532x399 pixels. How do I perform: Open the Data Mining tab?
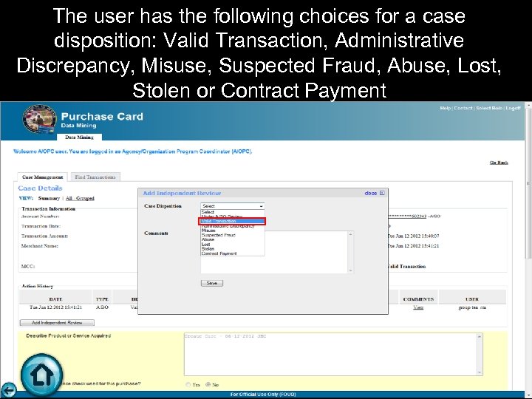click(79, 137)
